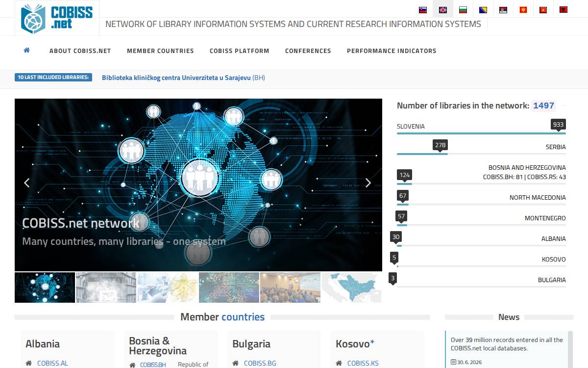This screenshot has width=588, height=368.
Task: Click the Bosnia & Herzegovina heading
Action: (158, 346)
